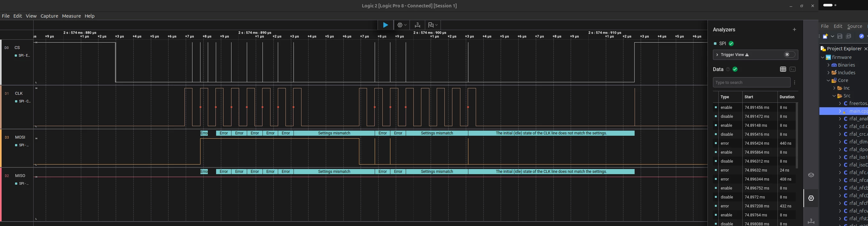
Task: Click the Type column header
Action: [725, 97]
